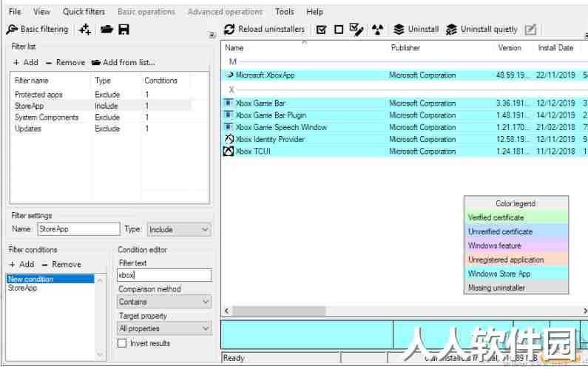Click conditions list scroll up arrow
The width and height of the screenshot is (588, 369).
[x=100, y=280]
